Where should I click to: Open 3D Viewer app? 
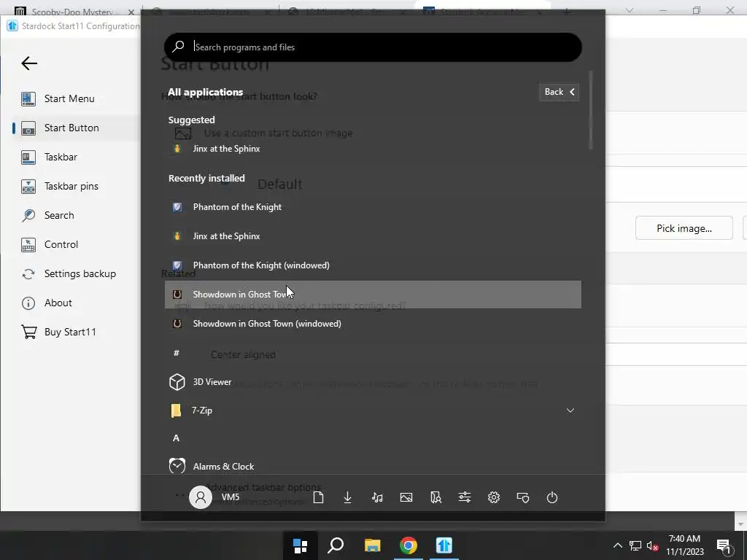373,382
